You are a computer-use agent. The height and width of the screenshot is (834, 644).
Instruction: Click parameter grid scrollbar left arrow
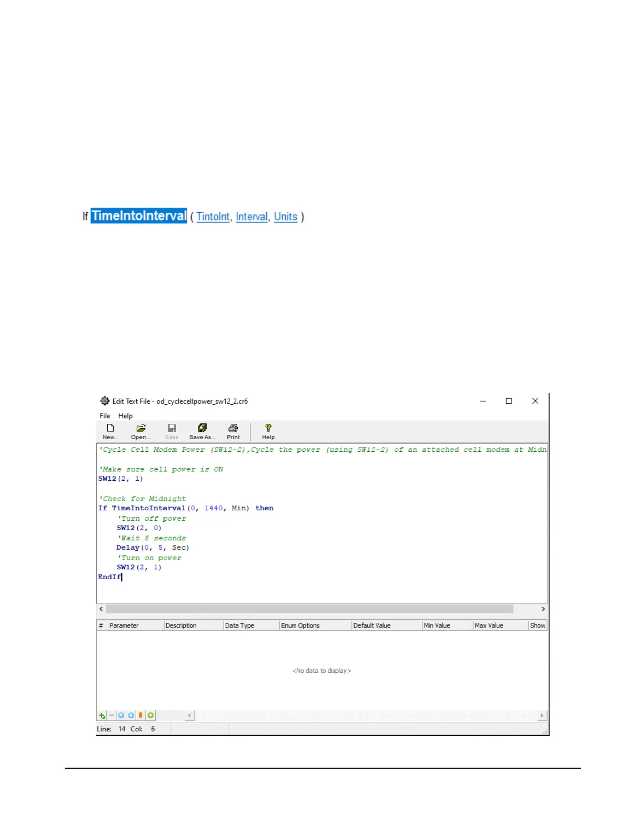[x=189, y=716]
